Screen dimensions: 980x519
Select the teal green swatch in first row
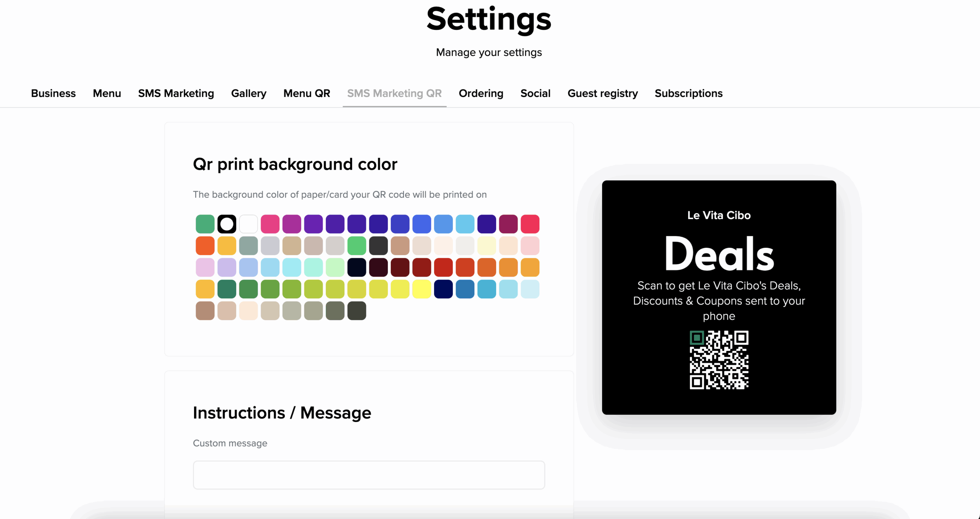(205, 224)
